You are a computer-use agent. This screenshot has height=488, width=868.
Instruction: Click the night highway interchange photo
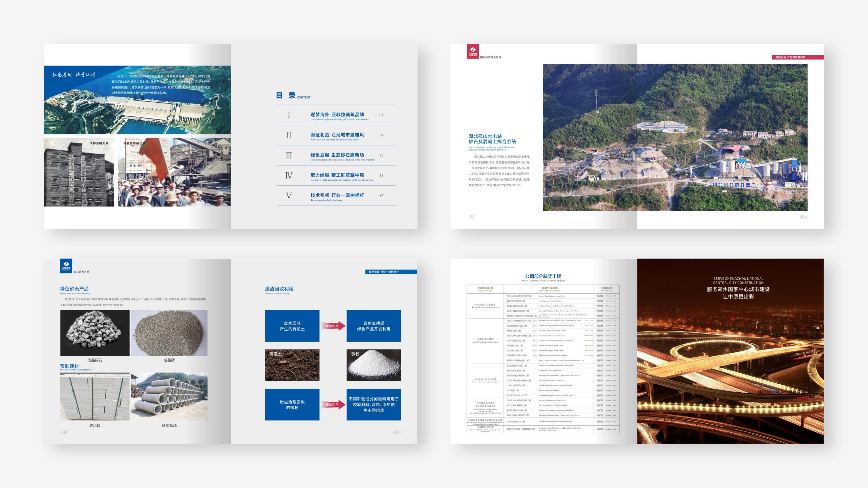[x=730, y=351]
